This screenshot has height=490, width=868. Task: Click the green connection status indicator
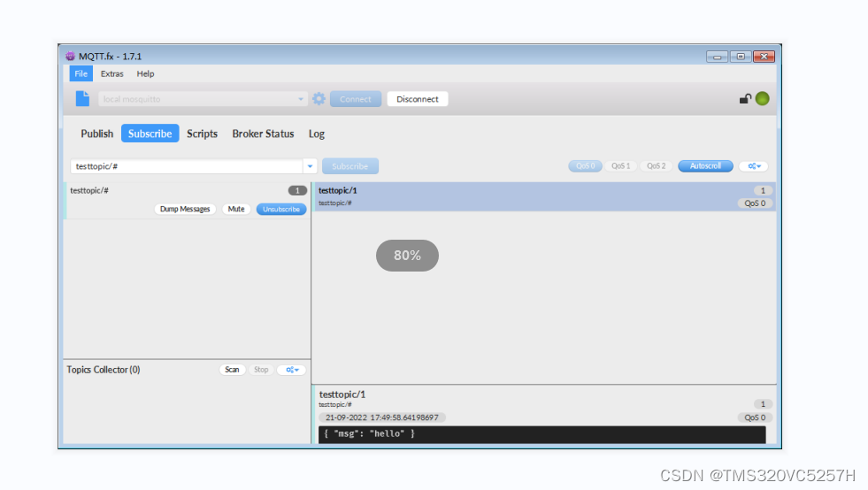click(763, 98)
